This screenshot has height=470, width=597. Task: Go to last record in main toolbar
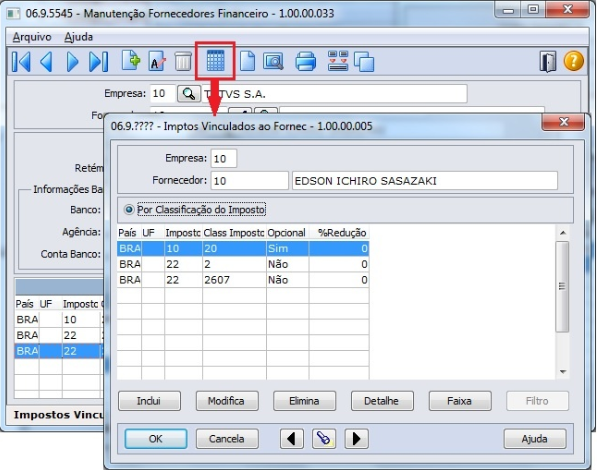99,62
